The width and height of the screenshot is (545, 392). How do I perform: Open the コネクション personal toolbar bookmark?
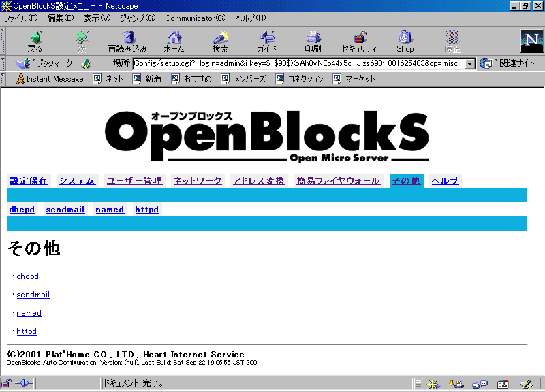click(299, 79)
